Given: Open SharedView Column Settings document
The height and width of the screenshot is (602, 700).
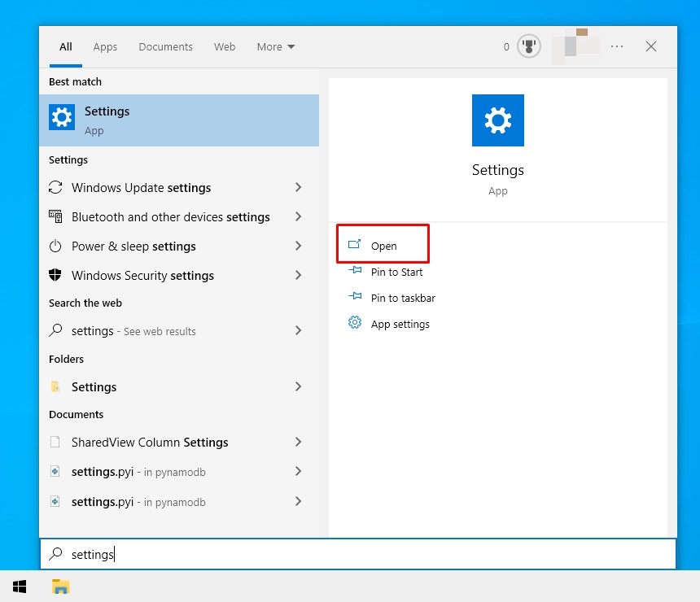Looking at the screenshot, I should tap(150, 442).
